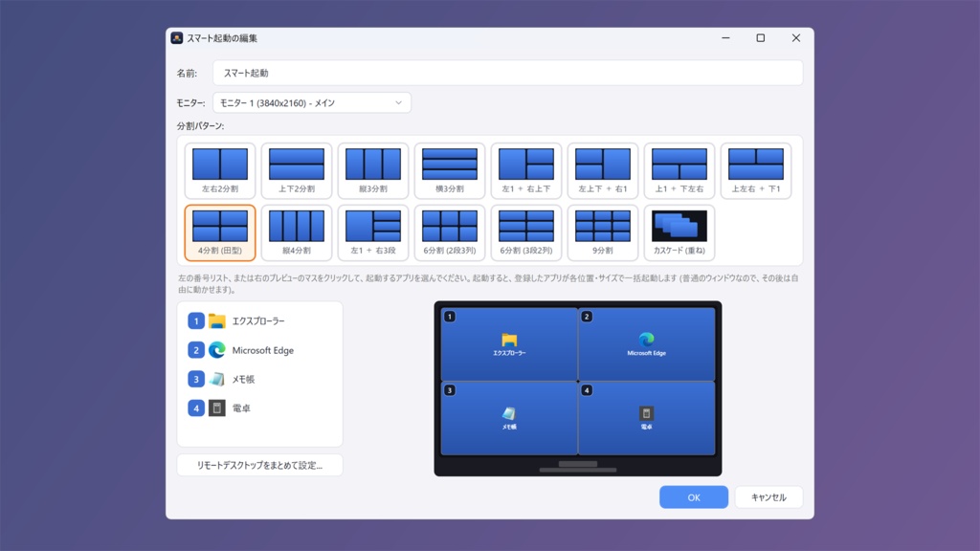Select the エクスプローラー text in list

click(x=258, y=321)
